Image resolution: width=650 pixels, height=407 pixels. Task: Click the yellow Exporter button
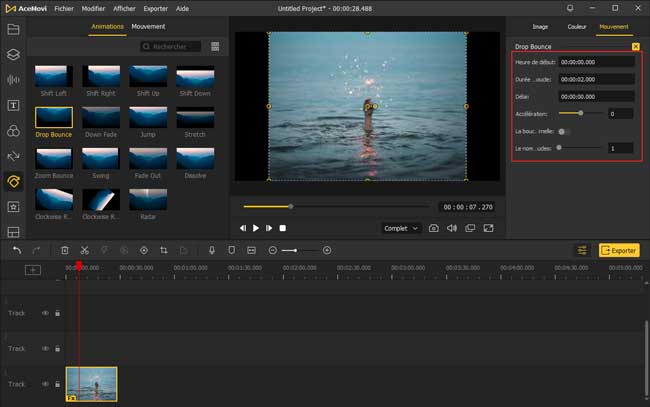619,250
